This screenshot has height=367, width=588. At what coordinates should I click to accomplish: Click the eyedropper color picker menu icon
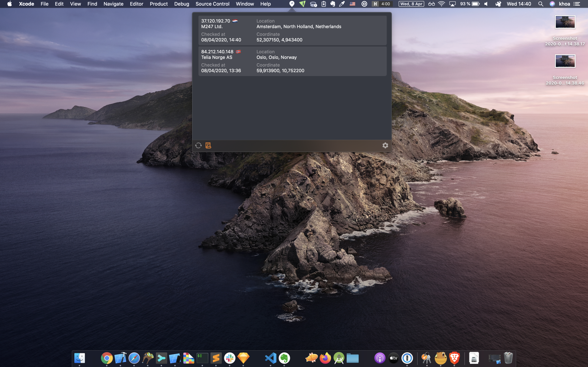coord(342,4)
